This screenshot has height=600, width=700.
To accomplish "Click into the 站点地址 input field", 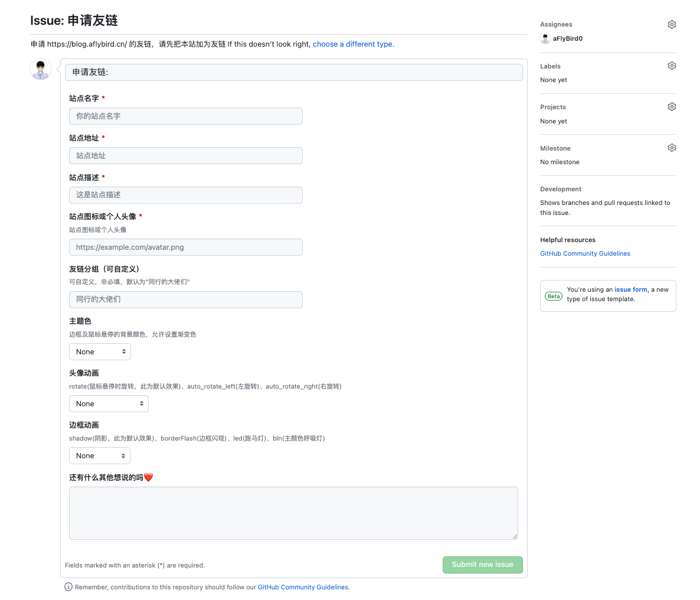I will (185, 156).
